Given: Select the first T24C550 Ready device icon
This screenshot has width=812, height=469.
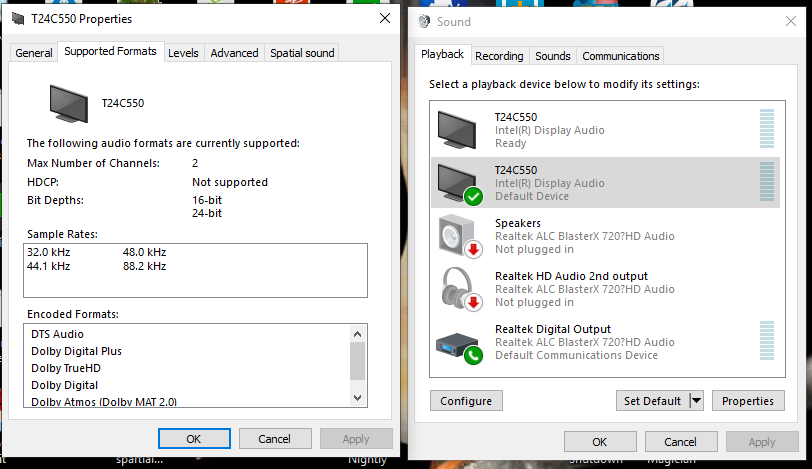Looking at the screenshot, I should (457, 130).
